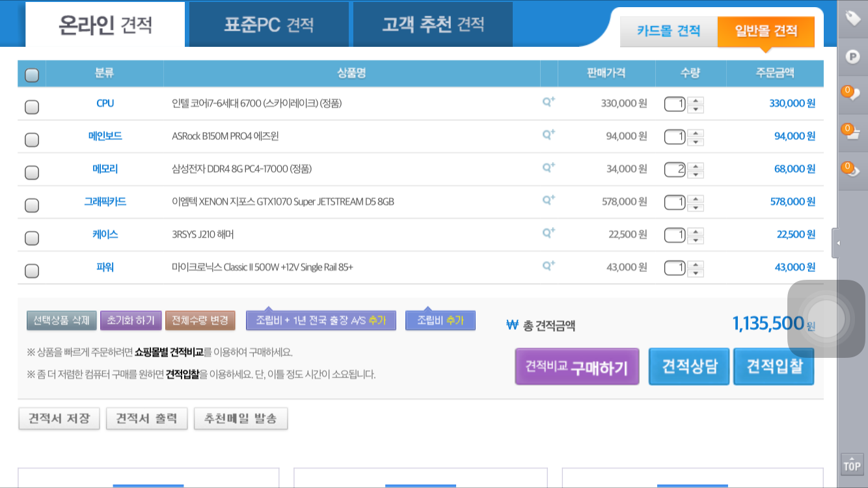Click the 선택상품 삭제 button

(x=62, y=320)
